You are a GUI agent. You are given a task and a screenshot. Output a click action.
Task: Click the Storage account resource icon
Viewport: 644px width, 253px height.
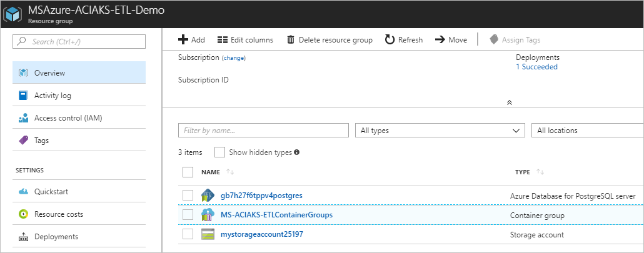click(x=208, y=234)
